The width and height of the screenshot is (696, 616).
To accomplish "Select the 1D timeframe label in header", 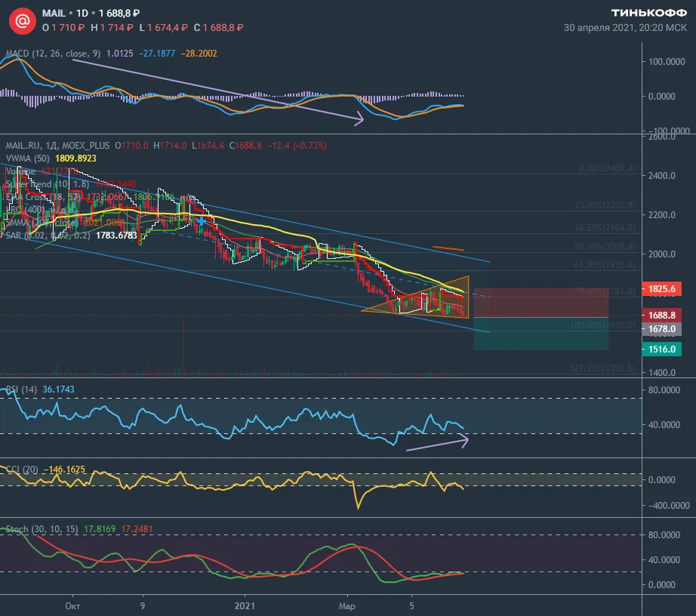I will click(82, 14).
